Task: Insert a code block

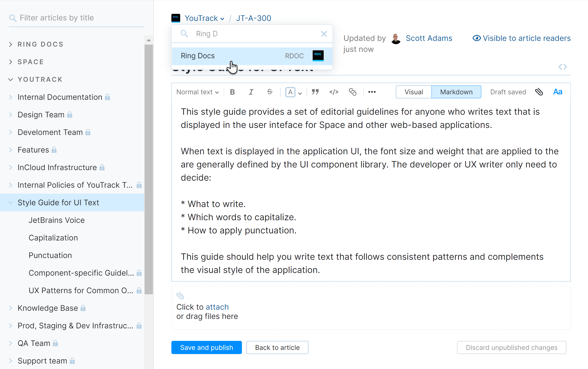Action: [334, 92]
